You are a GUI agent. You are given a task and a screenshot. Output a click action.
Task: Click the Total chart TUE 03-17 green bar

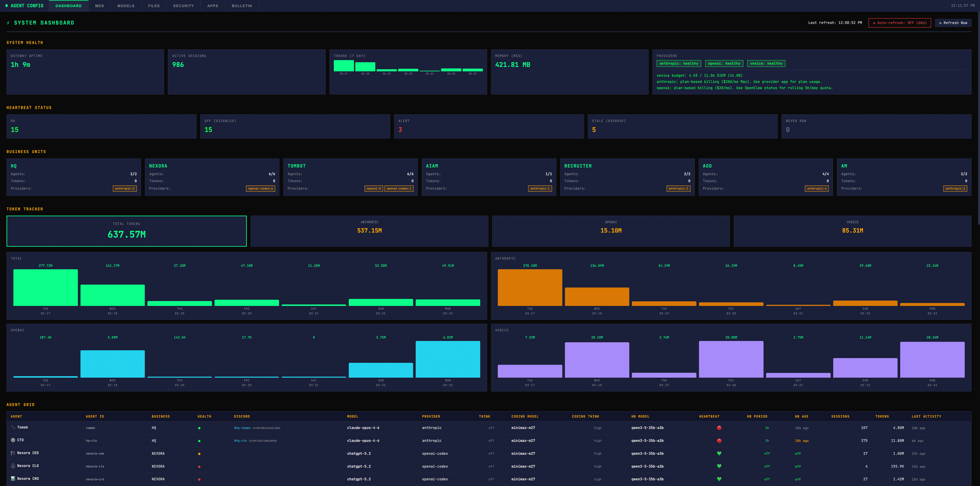[46, 288]
